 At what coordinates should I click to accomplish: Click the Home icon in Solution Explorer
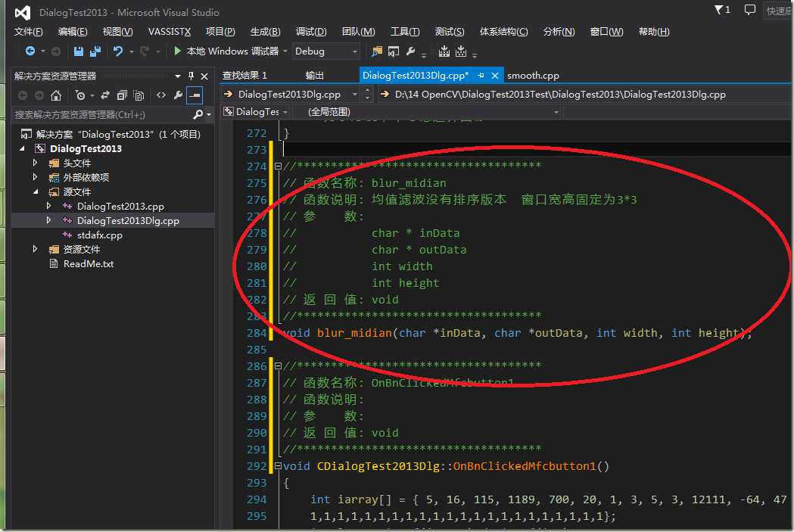(x=56, y=95)
